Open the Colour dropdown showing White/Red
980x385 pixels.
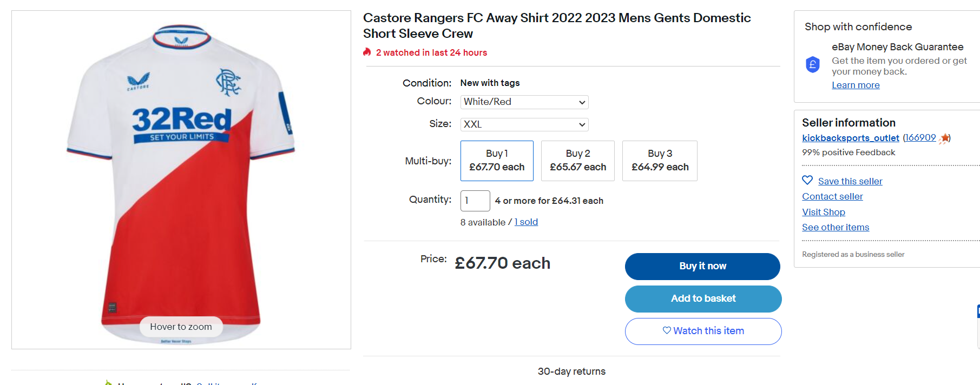[524, 102]
